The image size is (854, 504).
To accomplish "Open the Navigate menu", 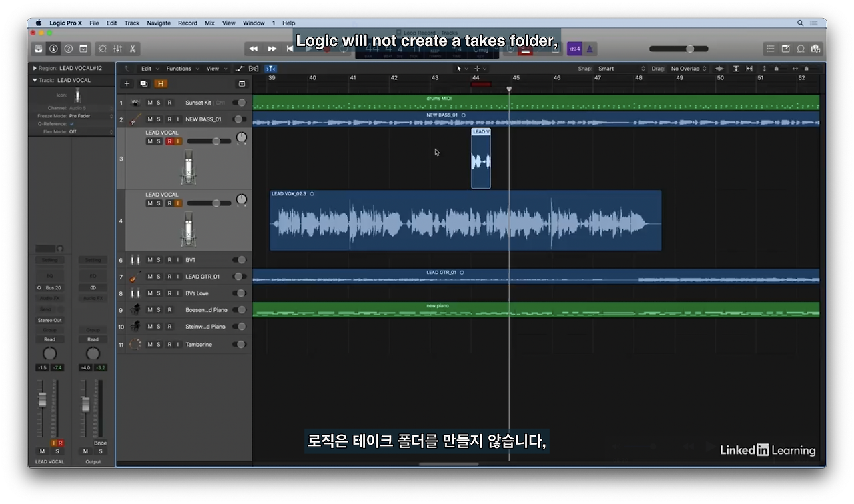I will 159,23.
